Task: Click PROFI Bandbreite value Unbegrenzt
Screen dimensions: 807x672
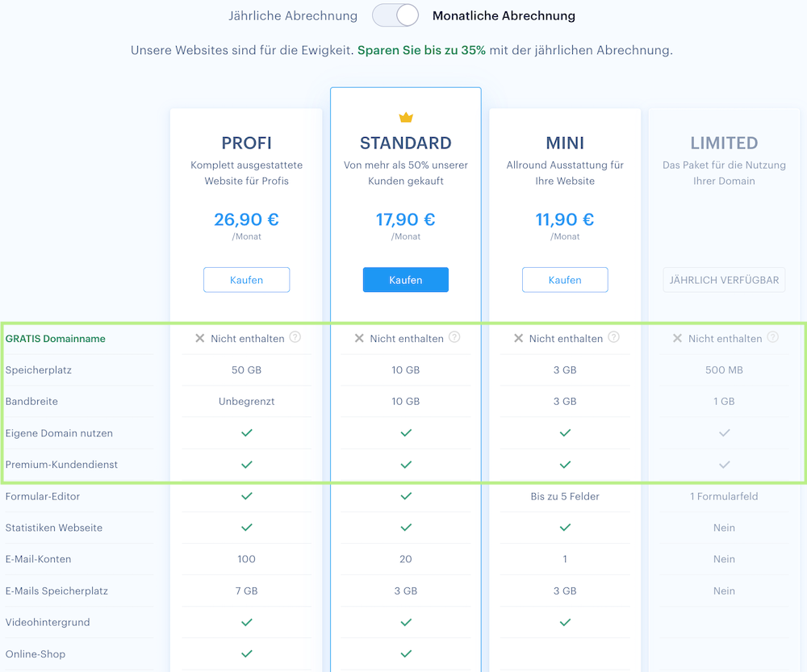Action: click(x=246, y=402)
